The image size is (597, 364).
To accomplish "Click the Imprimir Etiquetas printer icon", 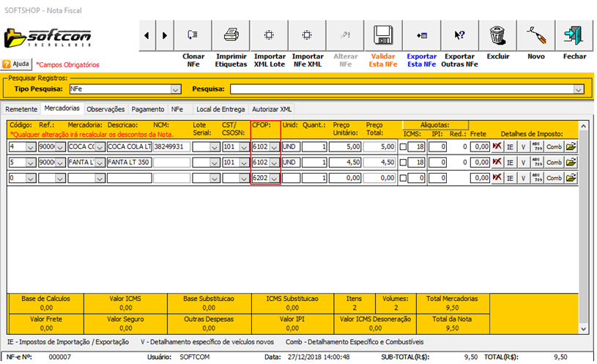I will [x=231, y=34].
